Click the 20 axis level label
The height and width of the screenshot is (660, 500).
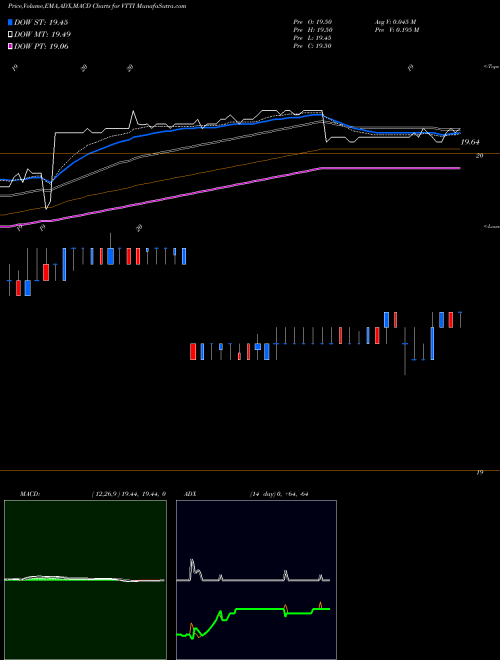(x=479, y=156)
